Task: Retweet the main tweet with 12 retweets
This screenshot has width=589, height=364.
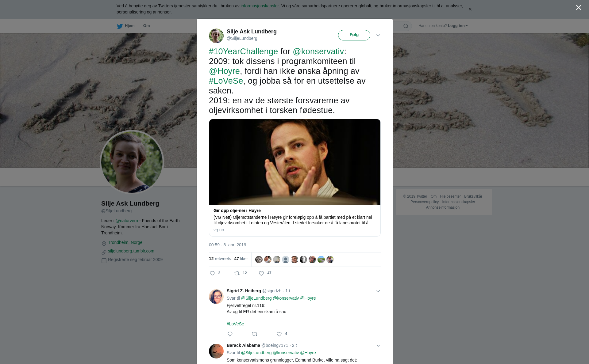Action: point(237,273)
